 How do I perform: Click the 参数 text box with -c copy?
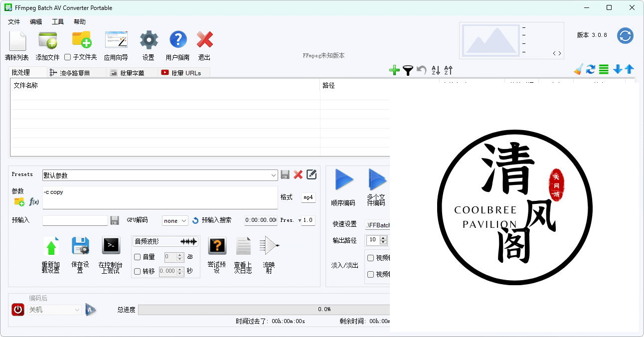(160, 198)
